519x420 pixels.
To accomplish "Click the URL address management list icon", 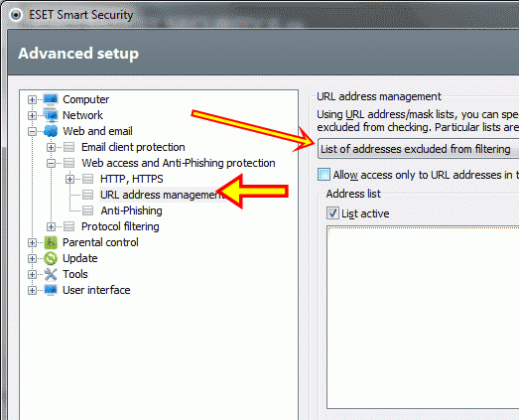I will (87, 195).
